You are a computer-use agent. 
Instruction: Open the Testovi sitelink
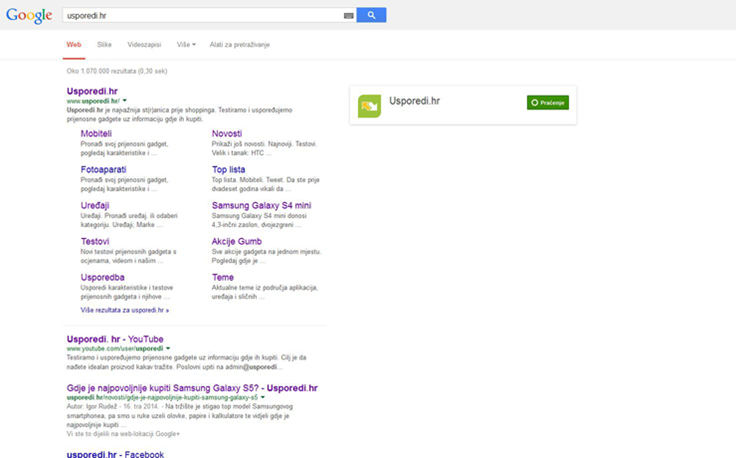point(95,241)
